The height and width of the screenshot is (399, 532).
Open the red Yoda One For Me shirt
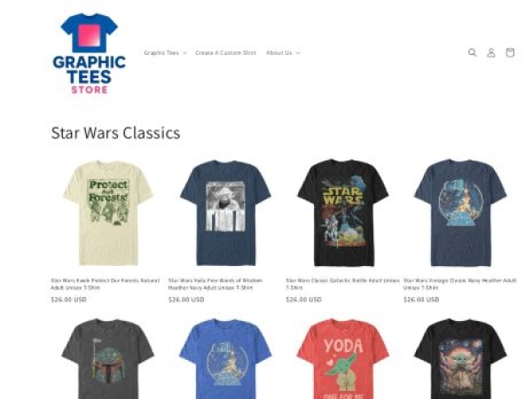coord(343,359)
